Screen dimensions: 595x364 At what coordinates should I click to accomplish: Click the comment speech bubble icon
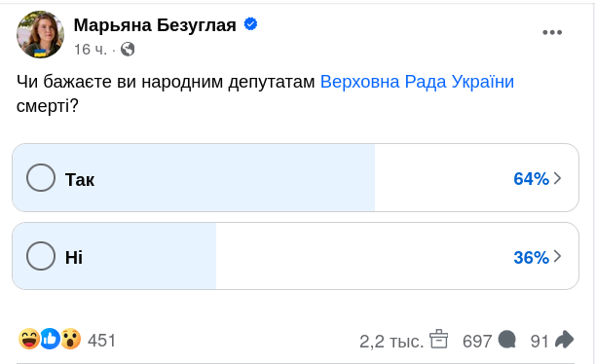pos(507,339)
